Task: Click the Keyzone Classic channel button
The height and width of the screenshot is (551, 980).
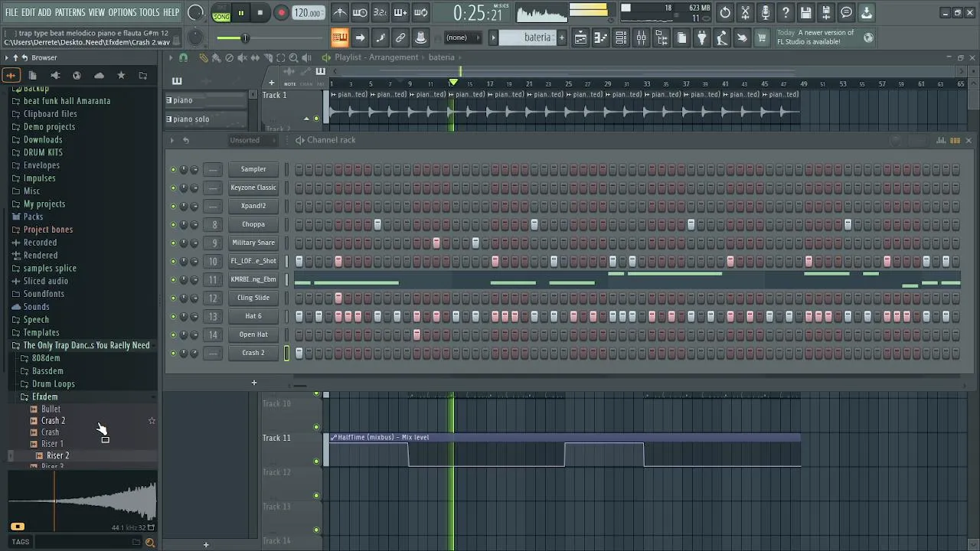Action: (x=253, y=187)
